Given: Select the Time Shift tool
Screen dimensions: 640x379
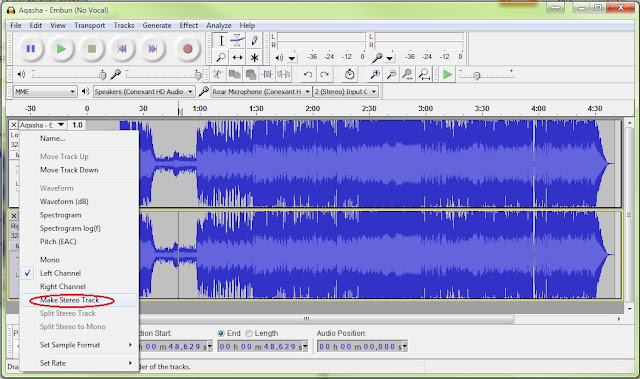Looking at the screenshot, I should point(237,57).
